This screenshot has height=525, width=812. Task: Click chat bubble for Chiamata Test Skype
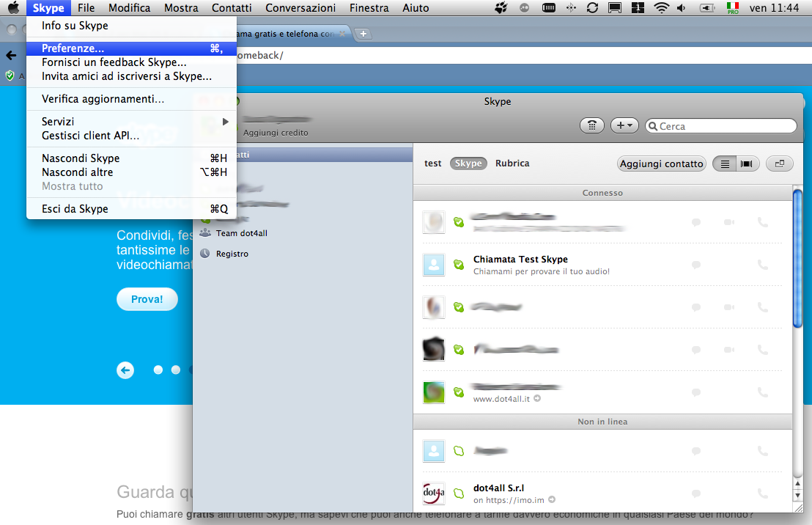696,265
